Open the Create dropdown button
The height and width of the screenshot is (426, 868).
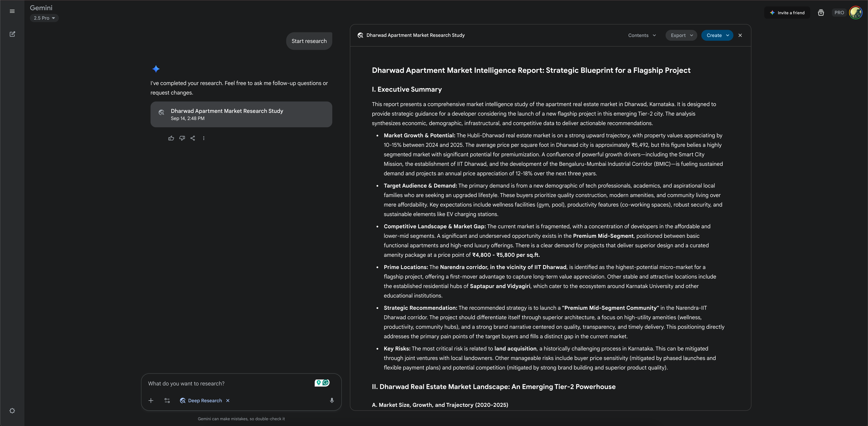click(717, 35)
